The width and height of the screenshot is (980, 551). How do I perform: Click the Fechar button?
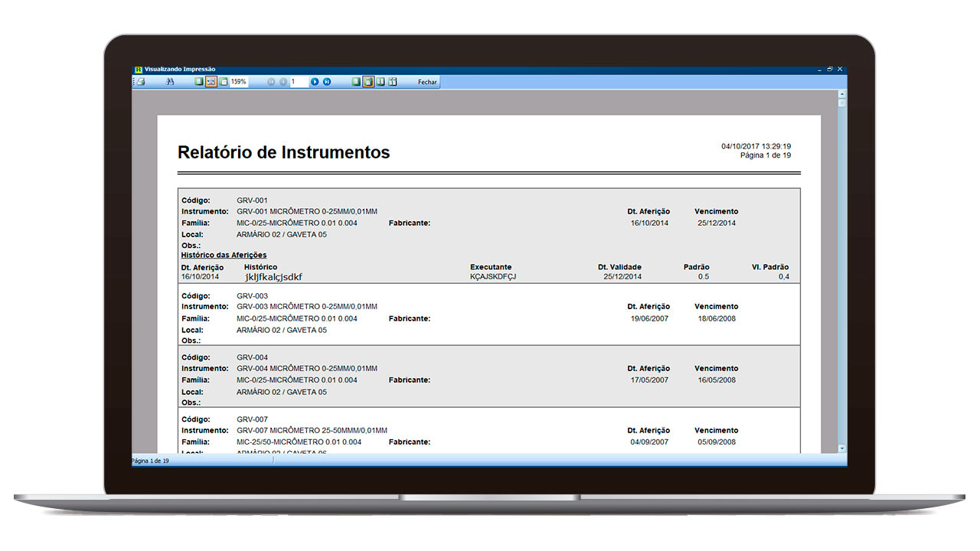427,82
